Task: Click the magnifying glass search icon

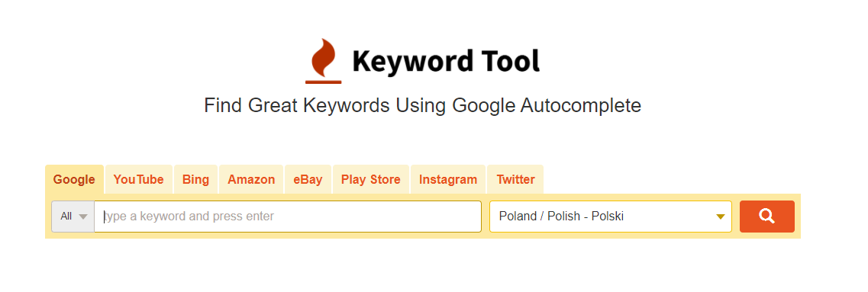Action: (766, 217)
